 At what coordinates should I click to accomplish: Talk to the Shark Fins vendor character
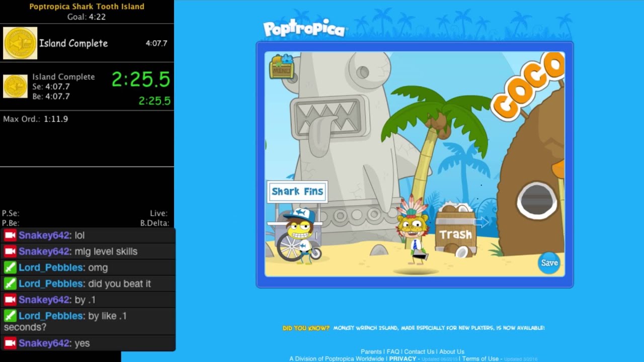click(x=301, y=235)
